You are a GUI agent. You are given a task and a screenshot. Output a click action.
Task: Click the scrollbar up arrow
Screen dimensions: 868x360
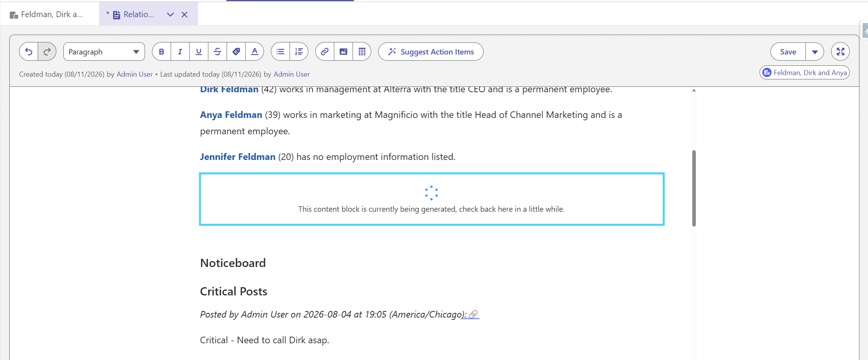point(694,90)
